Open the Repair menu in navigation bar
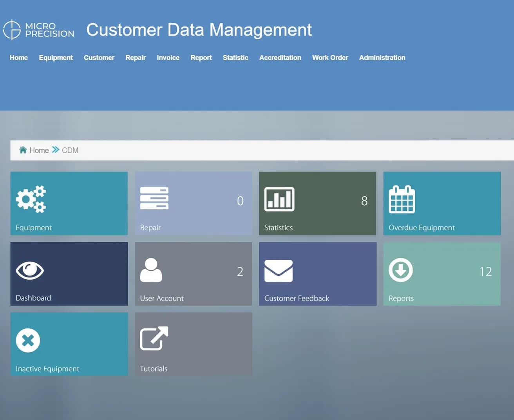Viewport: 514px width, 420px height. [x=136, y=58]
